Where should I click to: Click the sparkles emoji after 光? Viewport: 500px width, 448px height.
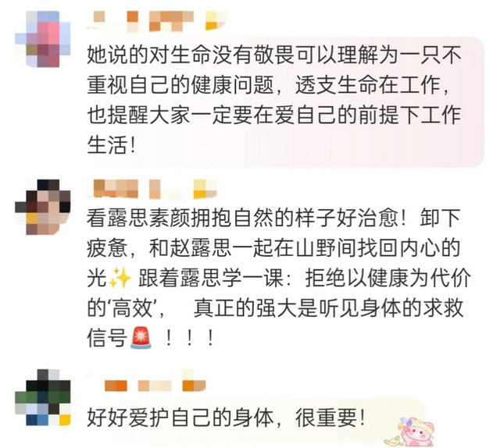pos(120,278)
